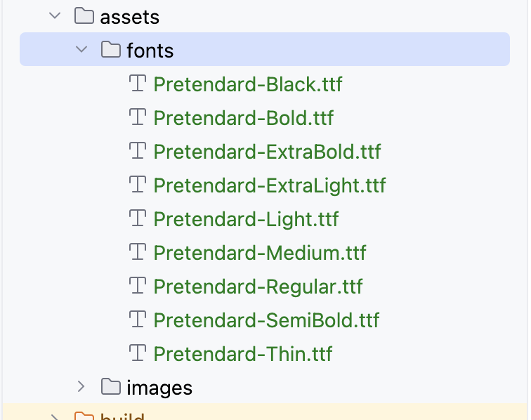Image resolution: width=531 pixels, height=420 pixels.
Task: Click the Pretendard-Light.ttf font file icon
Action: tap(138, 218)
